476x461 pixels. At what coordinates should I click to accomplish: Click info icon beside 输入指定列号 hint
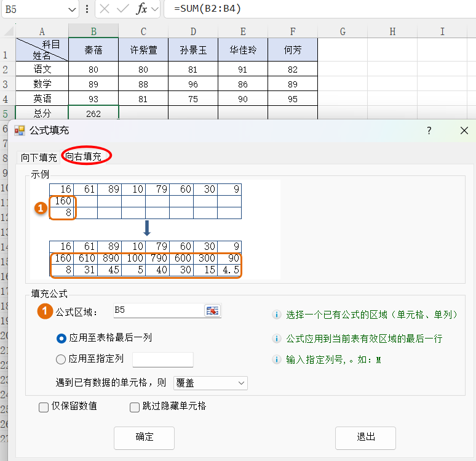pyautogui.click(x=277, y=360)
